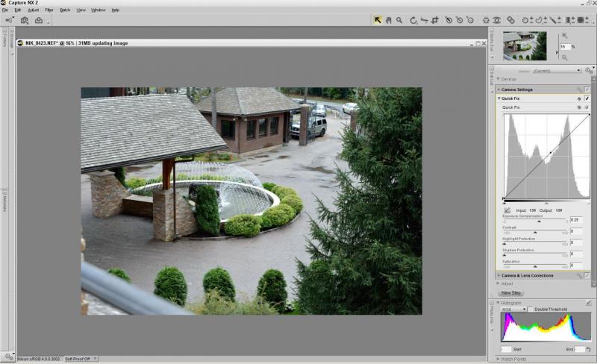Image resolution: width=597 pixels, height=364 pixels.
Task: Select the Auto Retouch Brush tool
Action: tap(510, 20)
